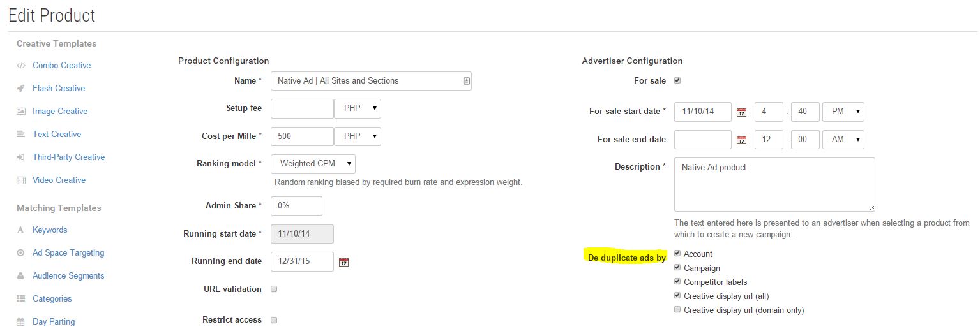980x336 pixels.
Task: Enable the Restrict access checkbox
Action: click(274, 319)
